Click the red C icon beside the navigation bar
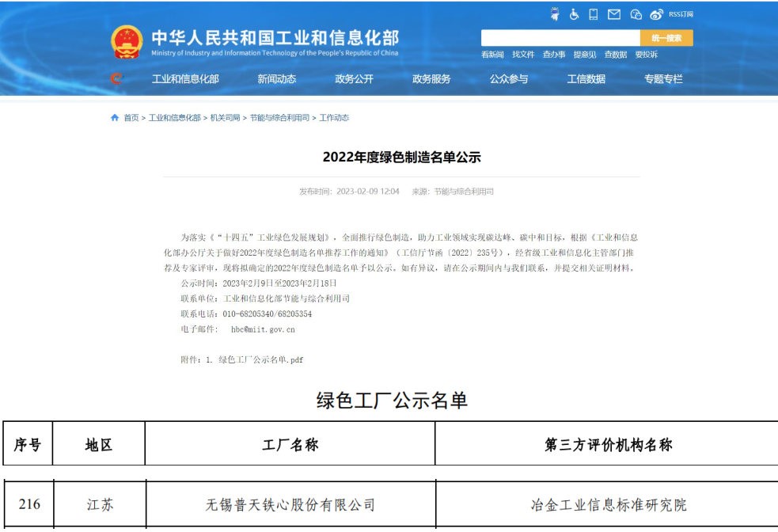The height and width of the screenshot is (532, 778). 116,78
